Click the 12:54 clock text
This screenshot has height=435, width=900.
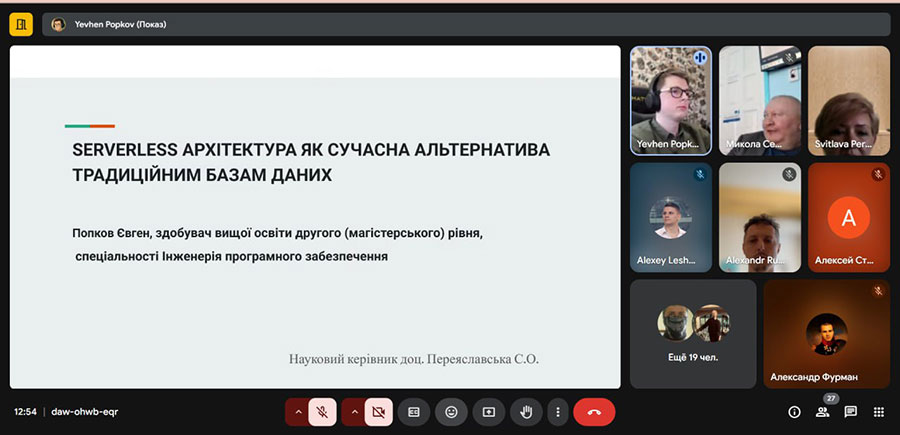[x=25, y=412]
